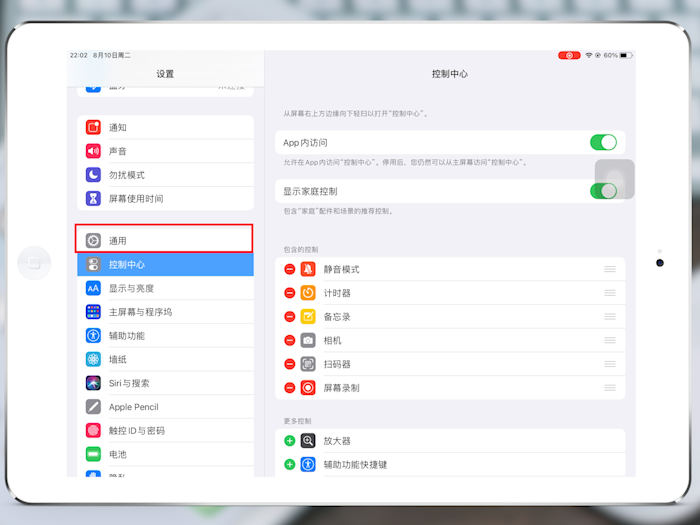The height and width of the screenshot is (525, 700).
Task: Add 放大器 with green plus
Action: click(x=290, y=441)
